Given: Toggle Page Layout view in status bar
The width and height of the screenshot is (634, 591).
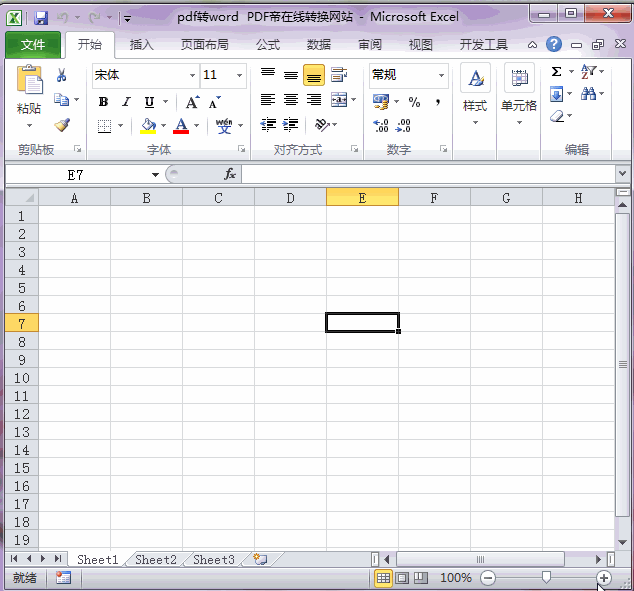Looking at the screenshot, I should [x=402, y=578].
